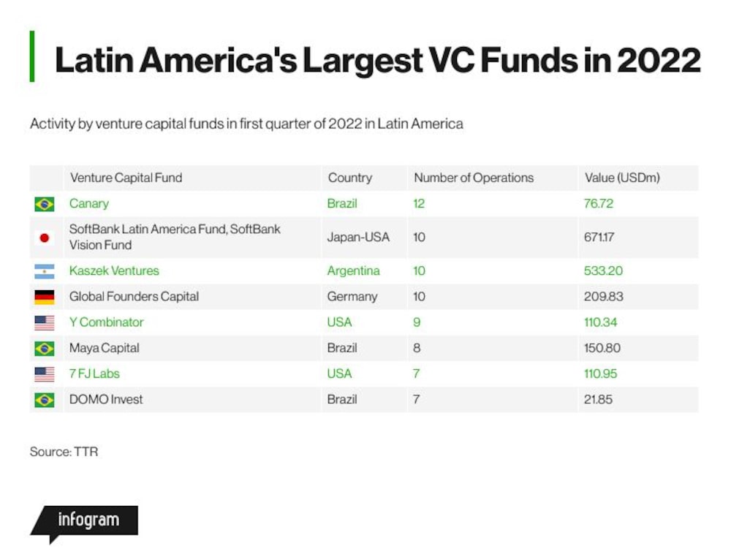This screenshot has width=731, height=560.
Task: Open the infogram logo badge
Action: [84, 524]
